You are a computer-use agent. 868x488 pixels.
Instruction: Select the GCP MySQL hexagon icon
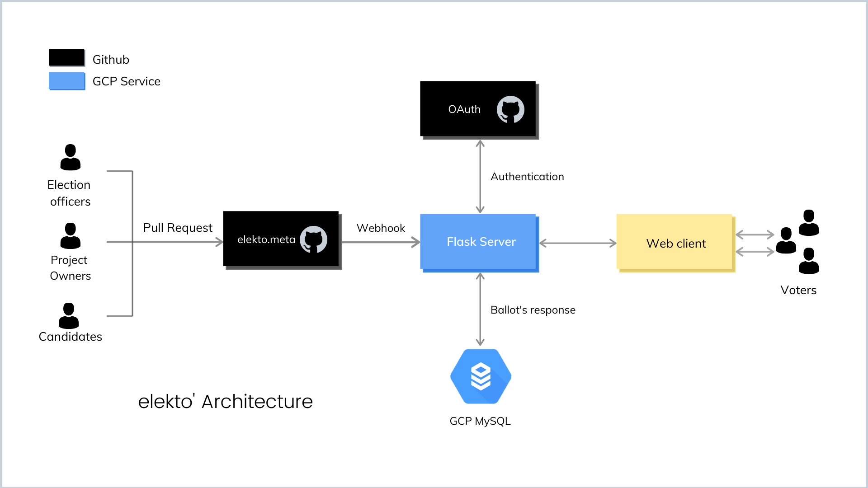[481, 376]
